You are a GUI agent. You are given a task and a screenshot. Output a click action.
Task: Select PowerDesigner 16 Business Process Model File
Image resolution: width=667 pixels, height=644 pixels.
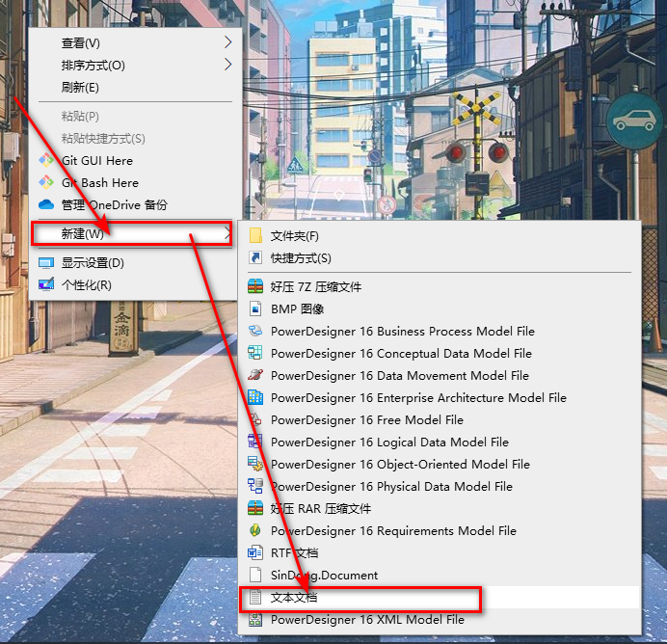[440, 331]
